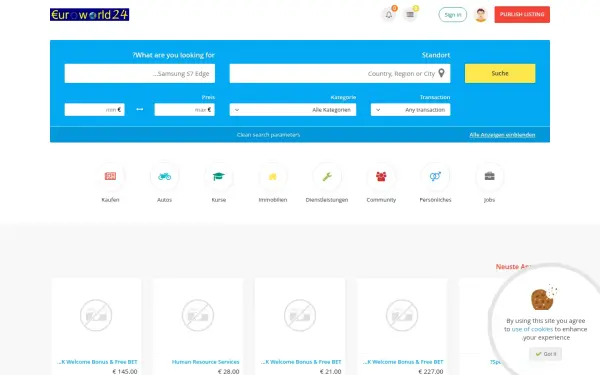Focus the min € price field
Viewport: 600px width, 375px height.
(x=95, y=109)
